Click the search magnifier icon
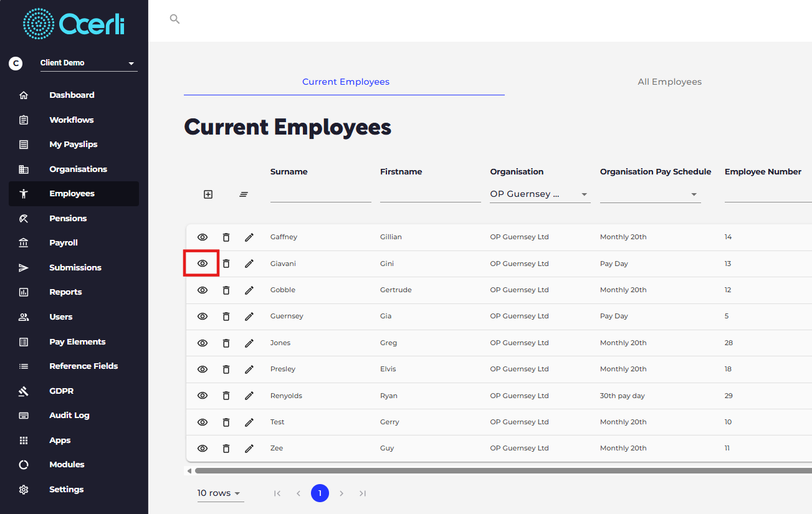 coord(174,19)
